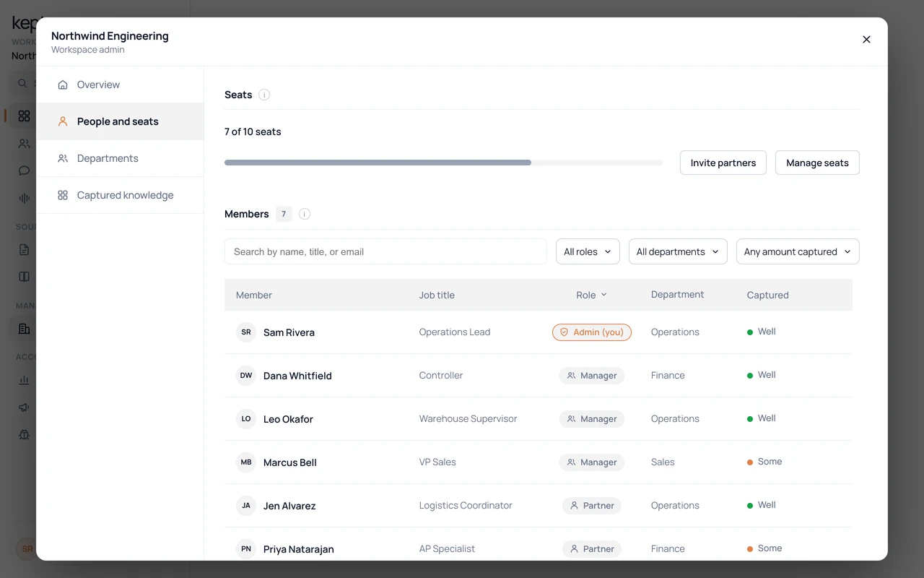Image resolution: width=924 pixels, height=578 pixels.
Task: Click Sam Rivera's Admin (you) badge
Action: 592,332
